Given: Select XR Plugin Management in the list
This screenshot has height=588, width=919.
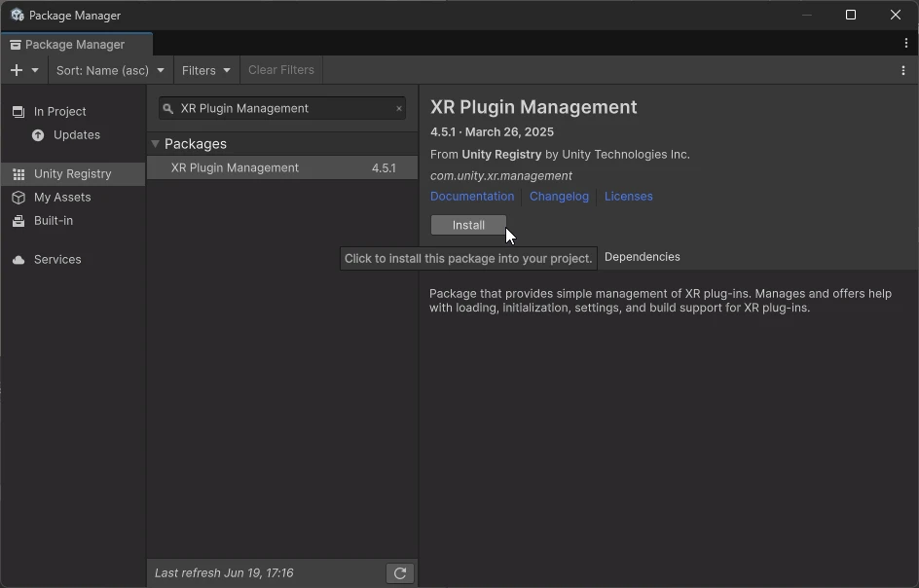Looking at the screenshot, I should (235, 167).
